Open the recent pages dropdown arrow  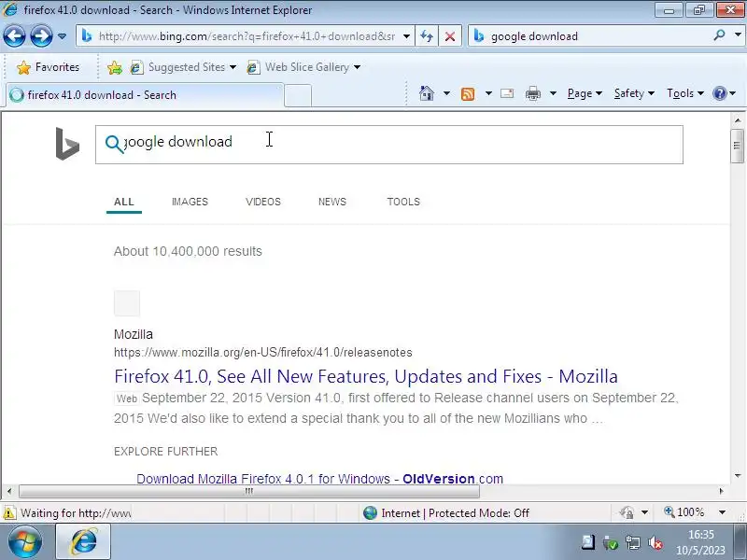[62, 36]
